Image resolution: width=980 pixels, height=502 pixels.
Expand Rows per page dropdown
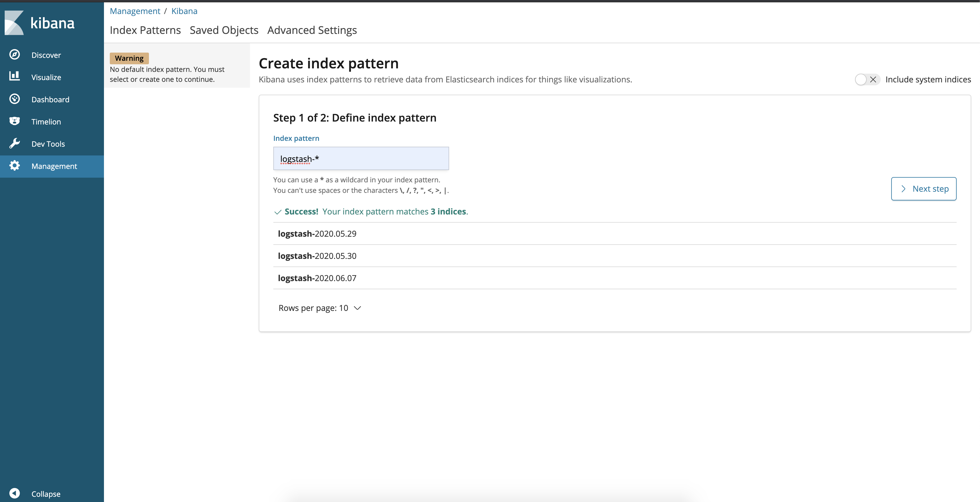(319, 308)
